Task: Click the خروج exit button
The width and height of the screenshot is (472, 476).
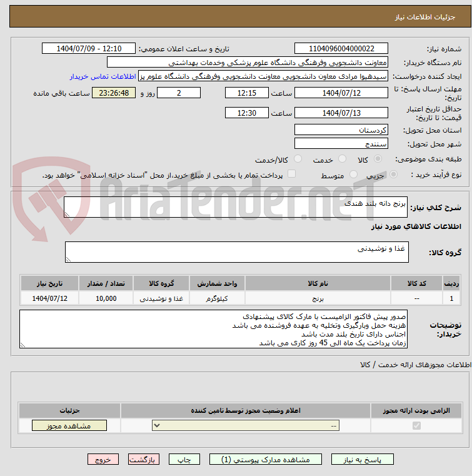Action: tap(103, 459)
